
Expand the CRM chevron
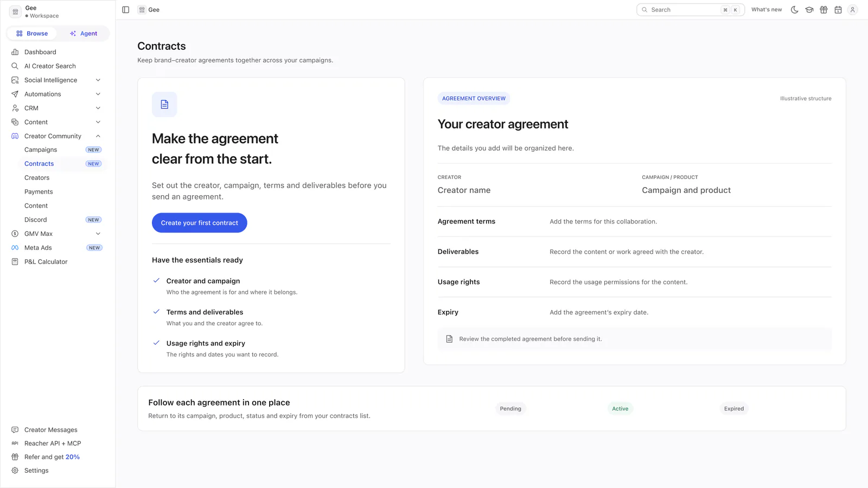coord(98,108)
